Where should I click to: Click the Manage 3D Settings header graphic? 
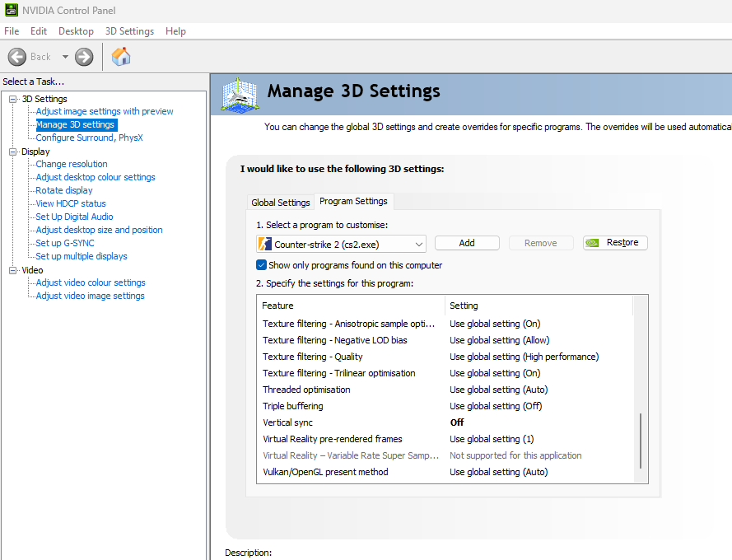(x=240, y=95)
